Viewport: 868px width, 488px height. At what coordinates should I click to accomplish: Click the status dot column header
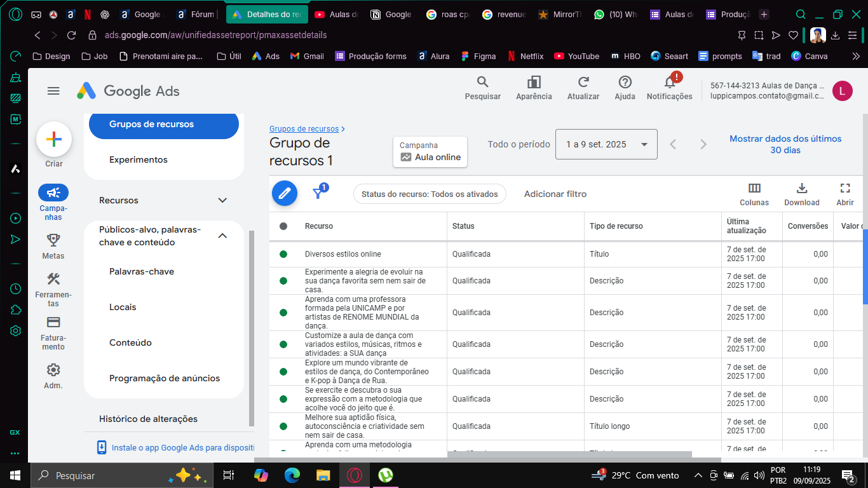point(283,226)
